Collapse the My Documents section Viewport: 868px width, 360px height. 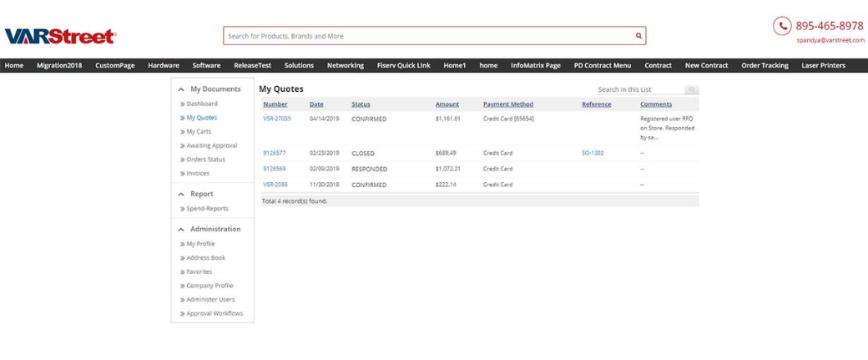point(181,89)
